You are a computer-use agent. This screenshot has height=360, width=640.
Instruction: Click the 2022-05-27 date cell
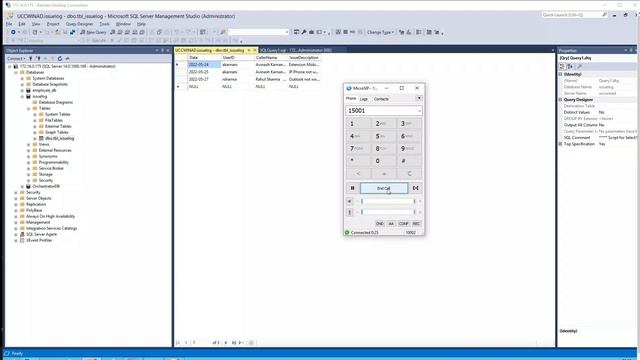[x=204, y=79]
